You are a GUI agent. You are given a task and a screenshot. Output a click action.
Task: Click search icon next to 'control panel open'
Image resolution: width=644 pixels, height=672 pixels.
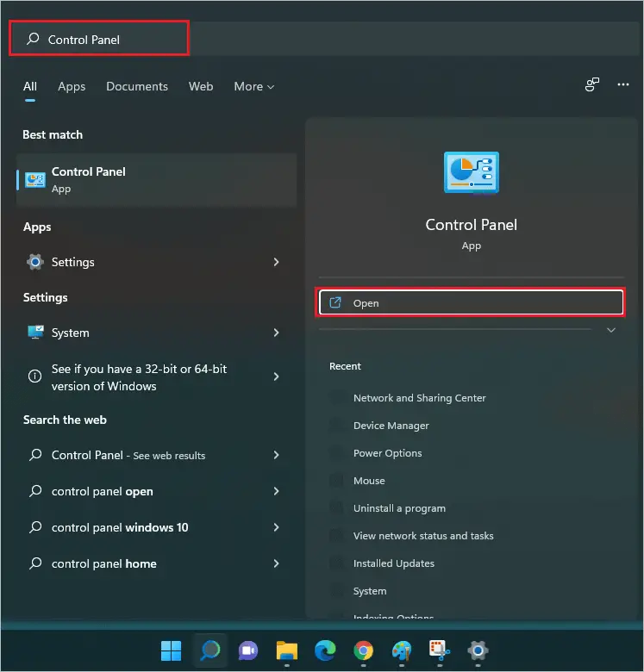click(x=35, y=491)
